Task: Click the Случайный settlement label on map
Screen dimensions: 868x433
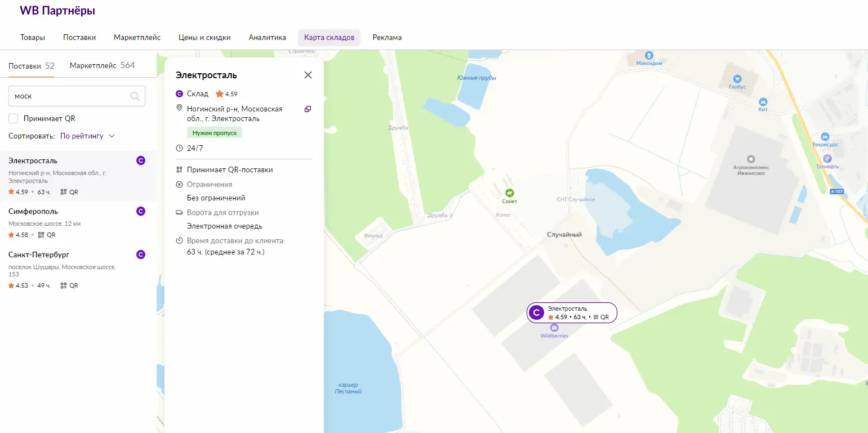Action: click(564, 234)
